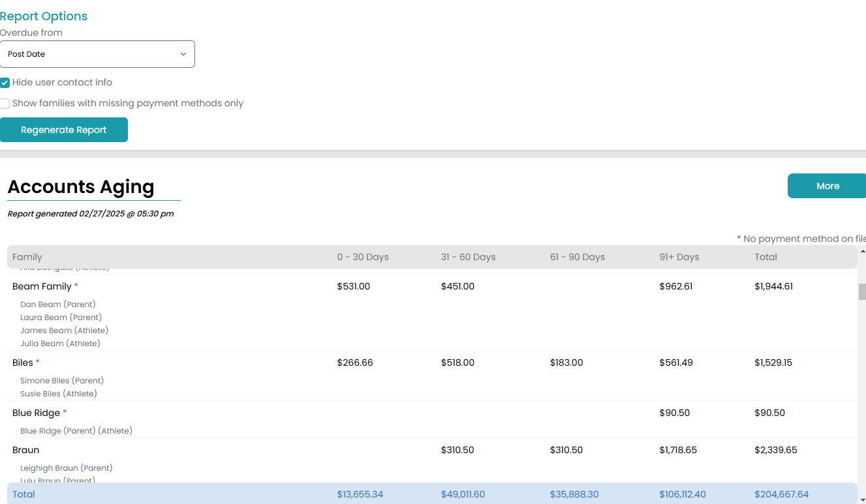Click James Beam (Athlete) entry
Screen dimensions: 866x504
[x=65, y=331]
